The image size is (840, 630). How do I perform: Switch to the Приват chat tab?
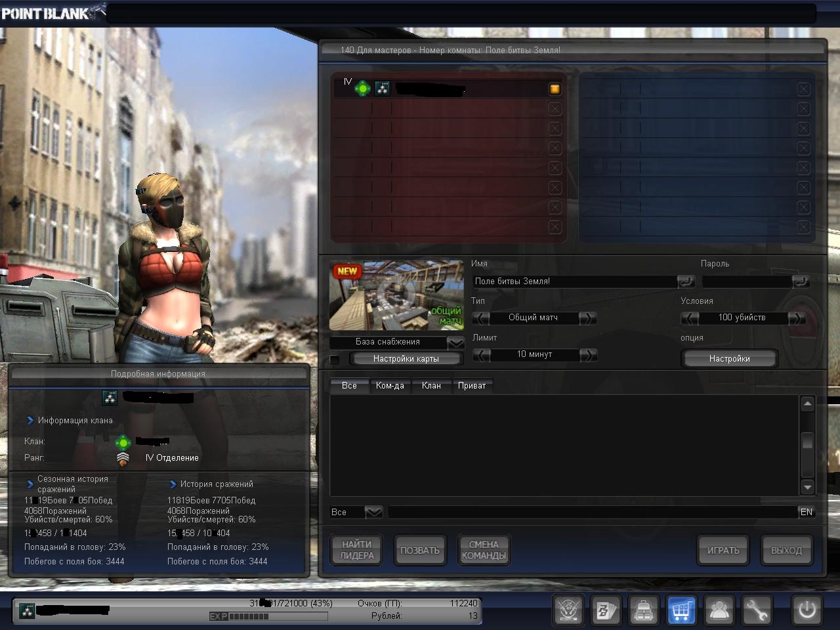pos(471,386)
